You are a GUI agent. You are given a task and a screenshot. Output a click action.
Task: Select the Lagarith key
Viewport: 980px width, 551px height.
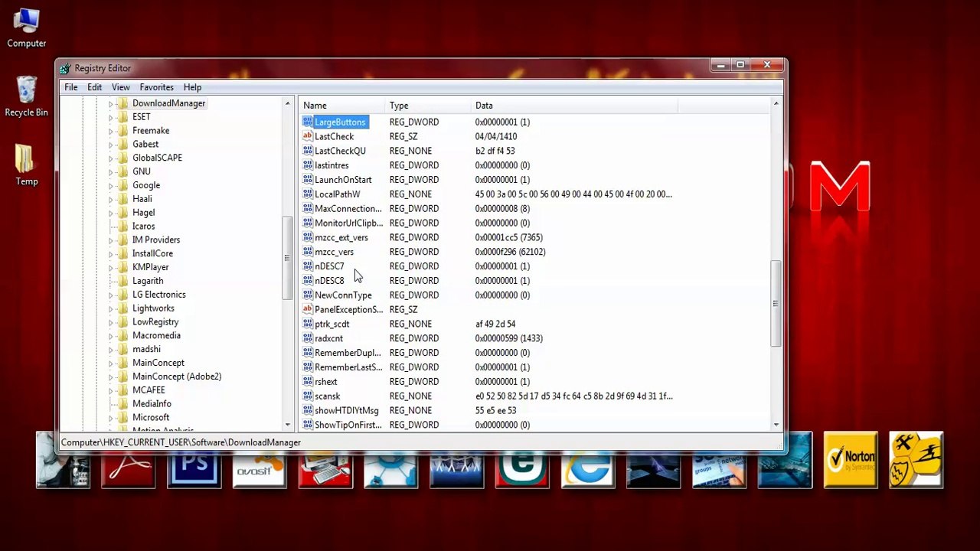point(148,281)
